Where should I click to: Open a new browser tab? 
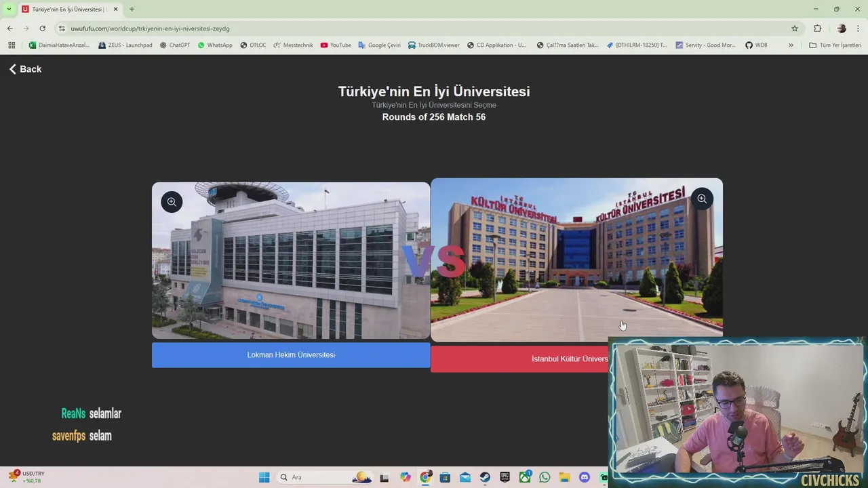[132, 9]
